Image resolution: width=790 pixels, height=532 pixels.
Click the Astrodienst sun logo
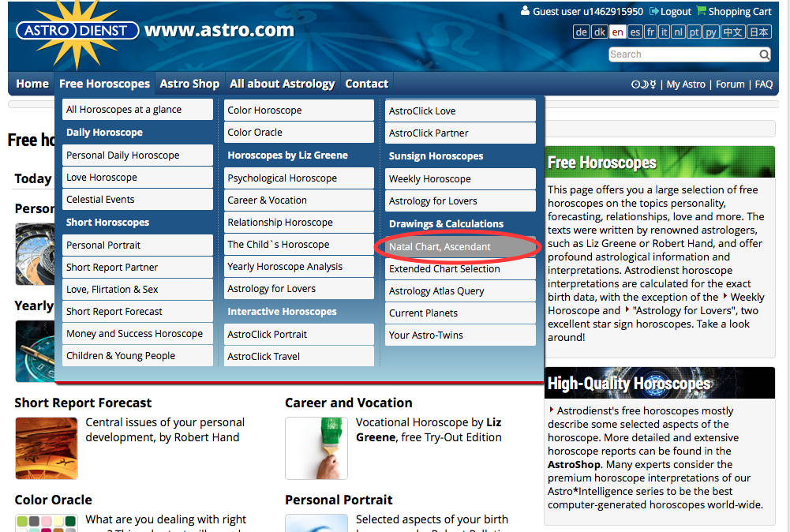tap(77, 32)
